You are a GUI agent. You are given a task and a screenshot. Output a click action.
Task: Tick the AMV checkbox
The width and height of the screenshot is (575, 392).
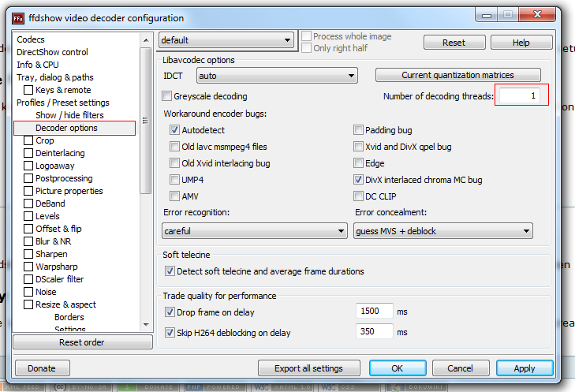tap(174, 196)
